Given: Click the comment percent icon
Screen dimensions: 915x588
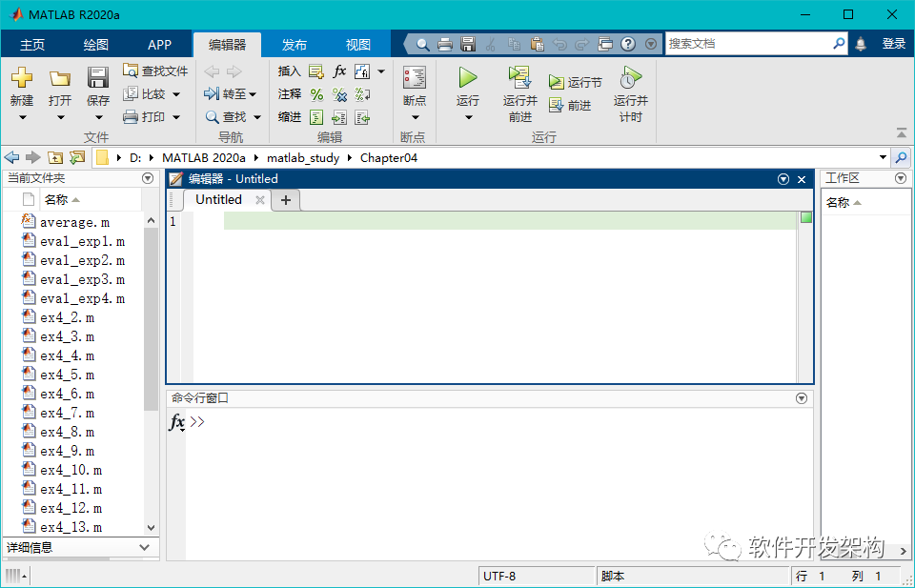Looking at the screenshot, I should click(316, 94).
